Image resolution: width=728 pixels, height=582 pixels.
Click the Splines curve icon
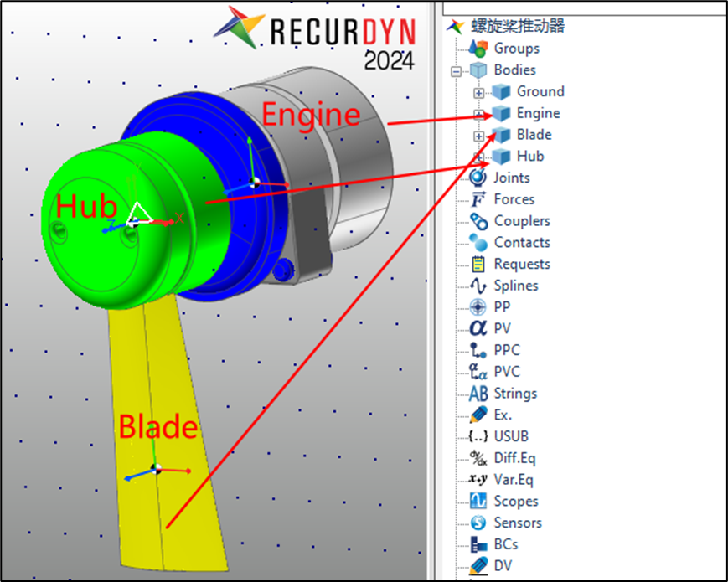pyautogui.click(x=478, y=286)
